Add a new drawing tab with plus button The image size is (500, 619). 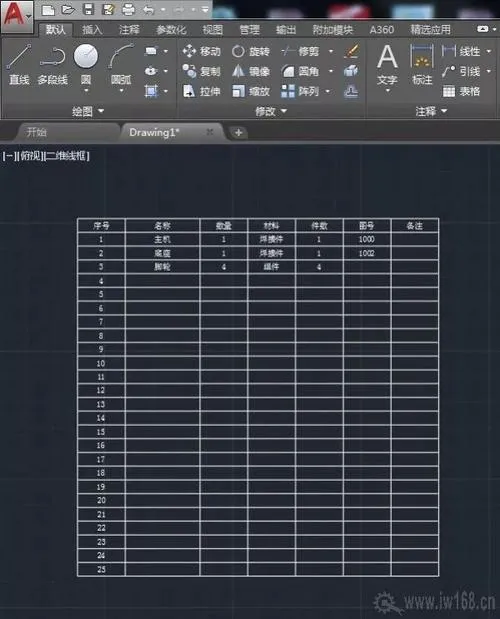[238, 133]
